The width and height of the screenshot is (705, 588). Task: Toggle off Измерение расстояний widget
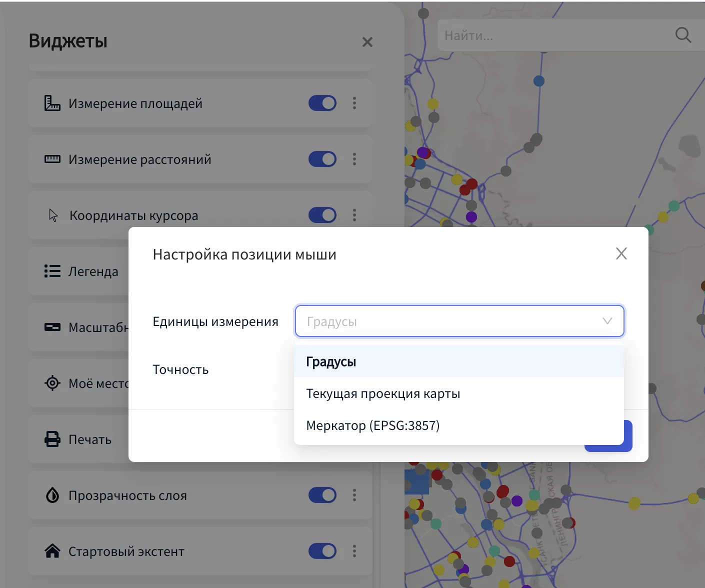322,159
